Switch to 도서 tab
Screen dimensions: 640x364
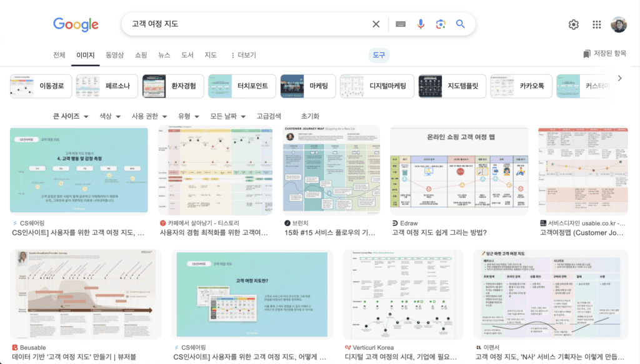[x=187, y=55]
